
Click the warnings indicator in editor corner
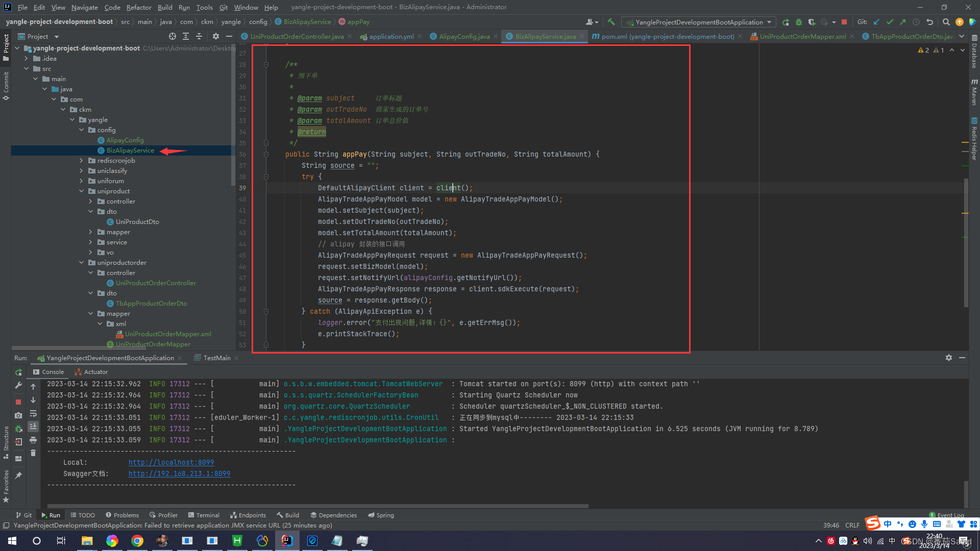pos(930,50)
